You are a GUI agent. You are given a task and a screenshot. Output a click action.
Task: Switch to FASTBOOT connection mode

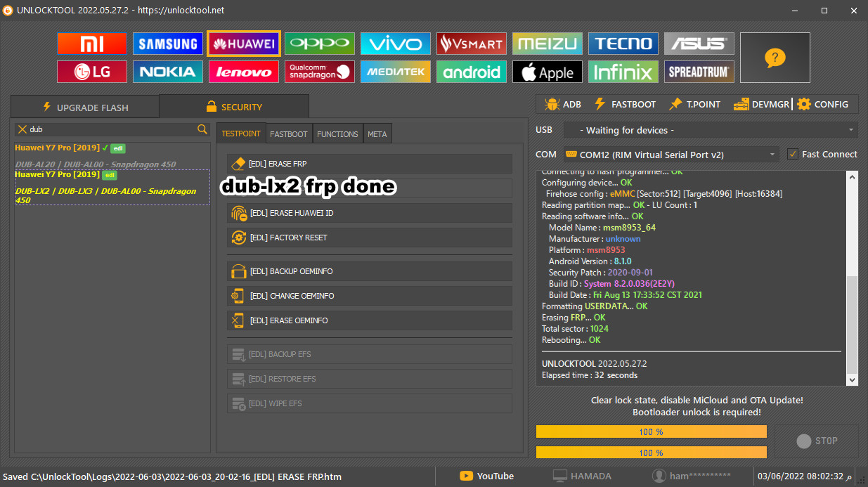(624, 103)
